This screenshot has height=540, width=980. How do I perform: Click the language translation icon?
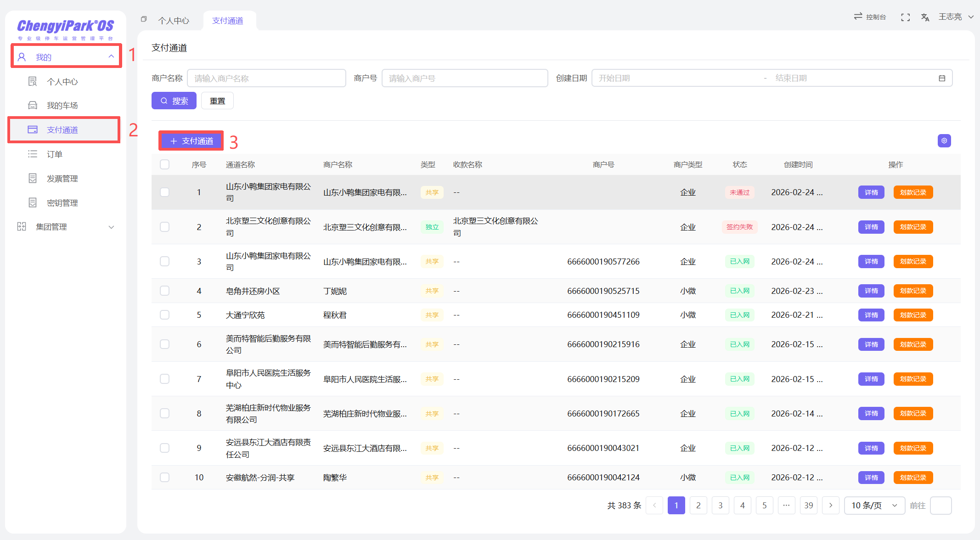click(925, 17)
